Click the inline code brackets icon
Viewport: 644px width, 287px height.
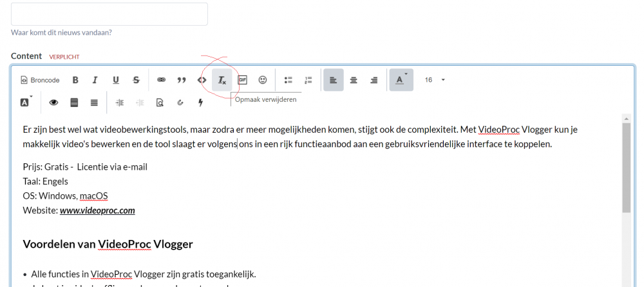(202, 80)
